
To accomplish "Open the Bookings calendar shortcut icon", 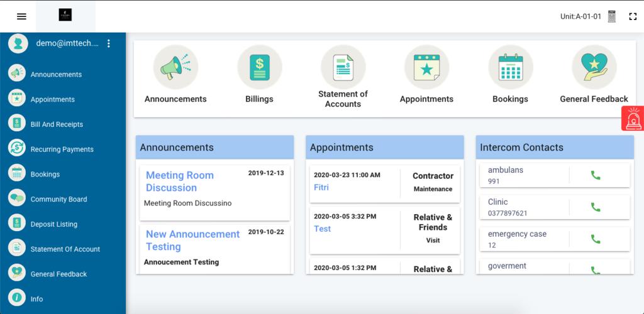I will click(x=511, y=67).
